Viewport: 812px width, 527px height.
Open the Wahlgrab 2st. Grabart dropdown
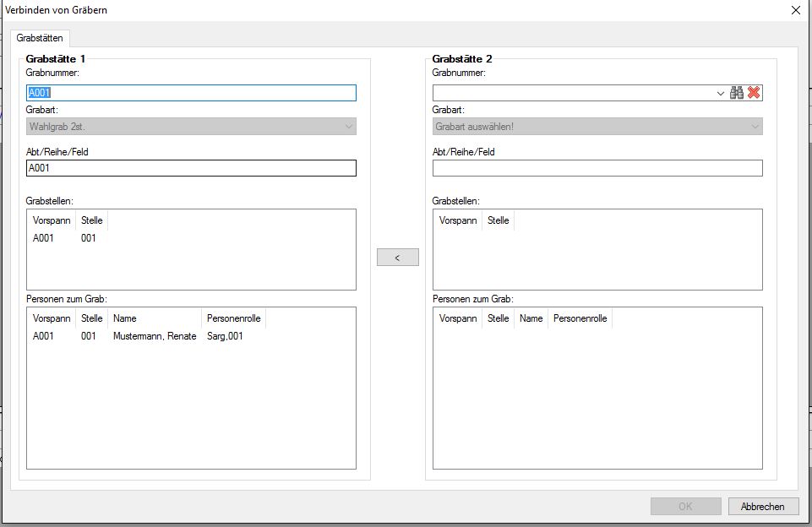tap(191, 127)
